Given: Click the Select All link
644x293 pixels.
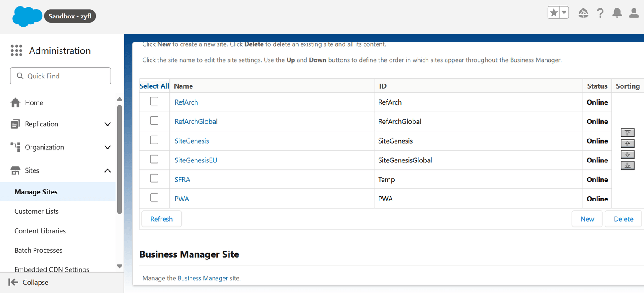Looking at the screenshot, I should 154,86.
